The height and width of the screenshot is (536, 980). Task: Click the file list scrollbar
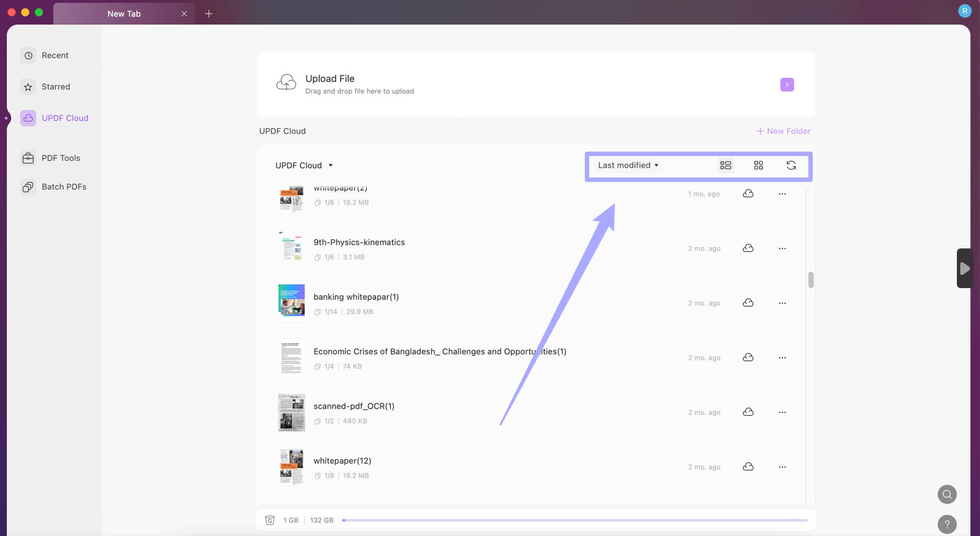pos(811,280)
